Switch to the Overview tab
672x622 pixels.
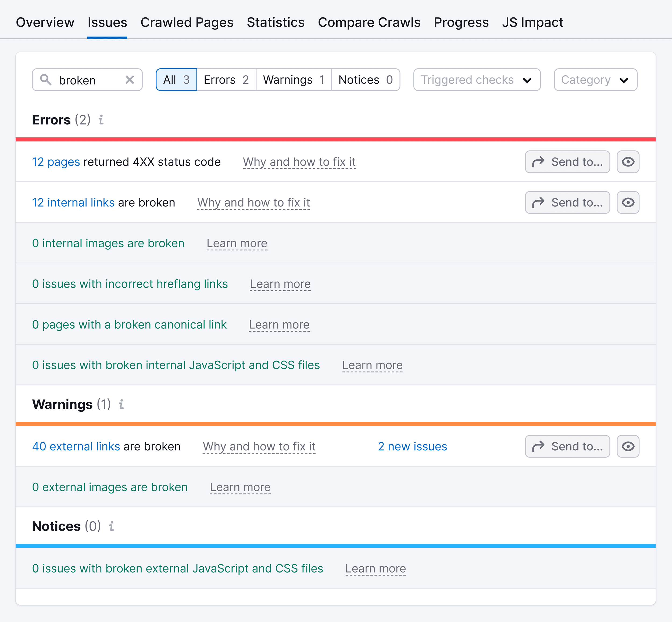click(45, 23)
